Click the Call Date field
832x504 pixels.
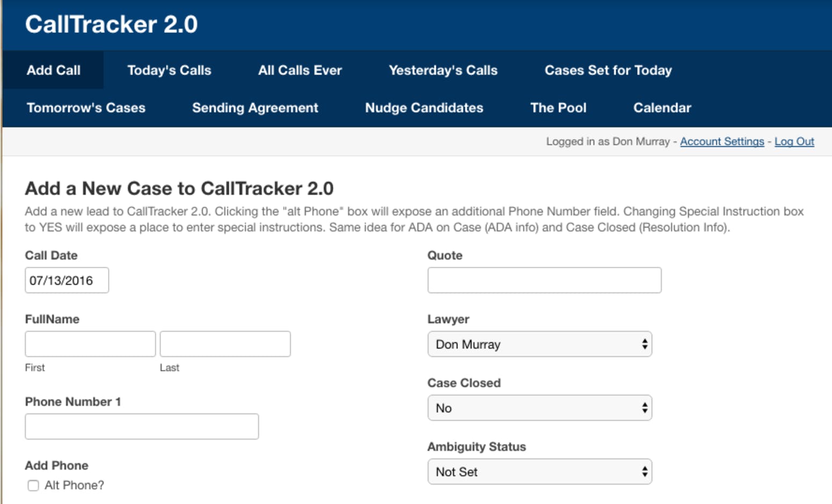click(67, 280)
